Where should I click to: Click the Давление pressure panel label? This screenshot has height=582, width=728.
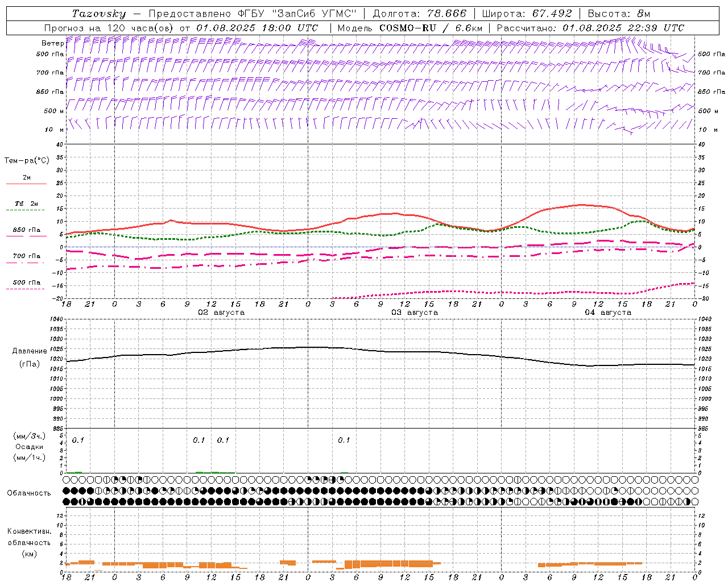click(30, 351)
